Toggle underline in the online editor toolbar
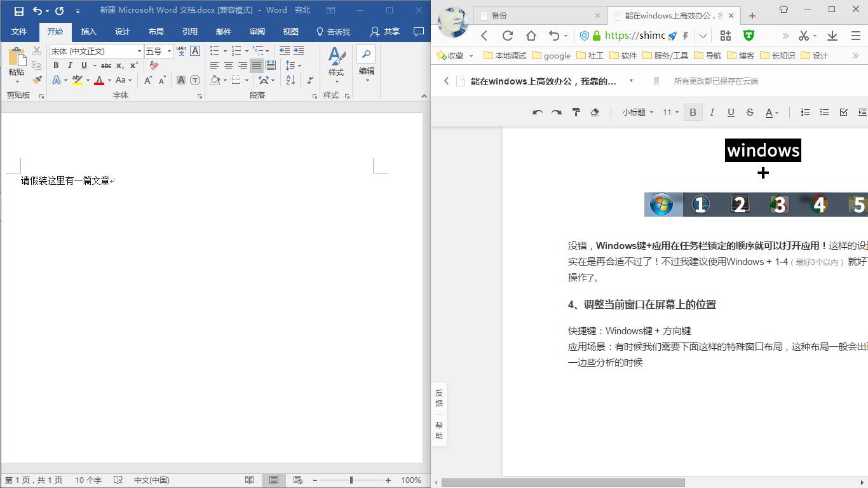This screenshot has height=488, width=868. (x=731, y=112)
